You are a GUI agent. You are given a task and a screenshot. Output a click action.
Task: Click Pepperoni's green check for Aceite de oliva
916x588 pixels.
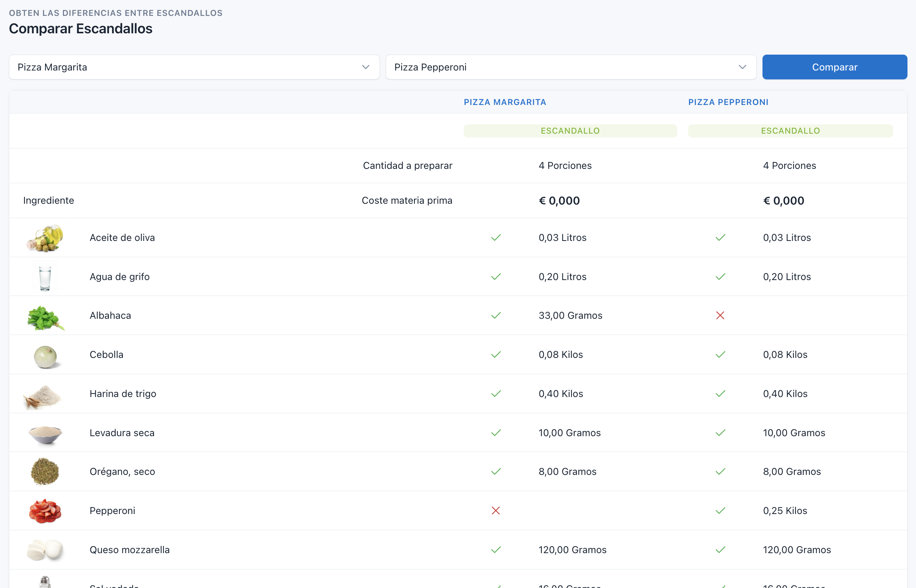tap(720, 237)
